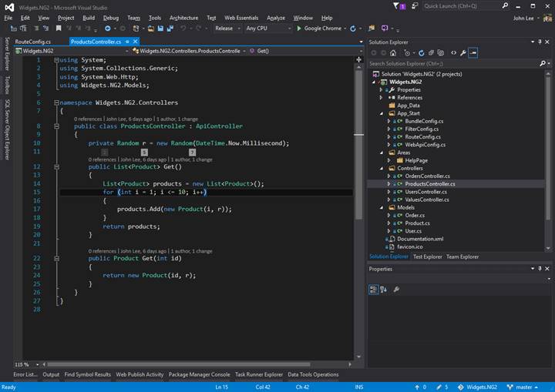Open the Architecture menu

[183, 18]
